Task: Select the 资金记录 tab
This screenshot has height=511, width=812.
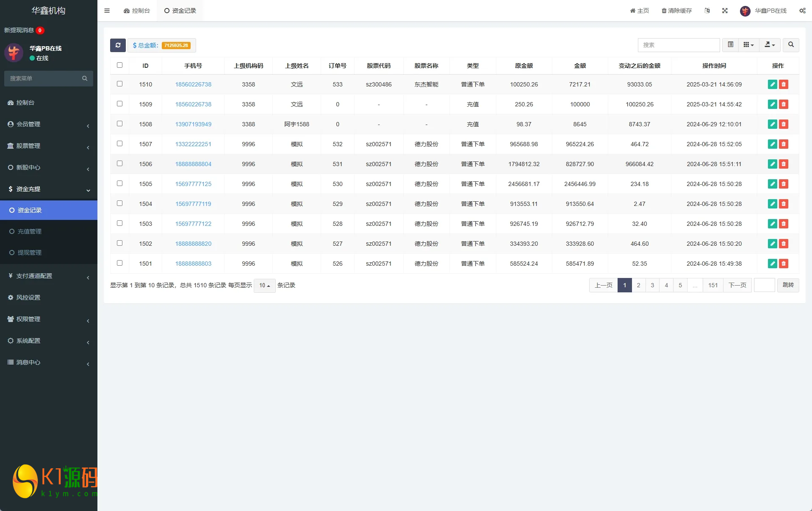Action: (180, 11)
